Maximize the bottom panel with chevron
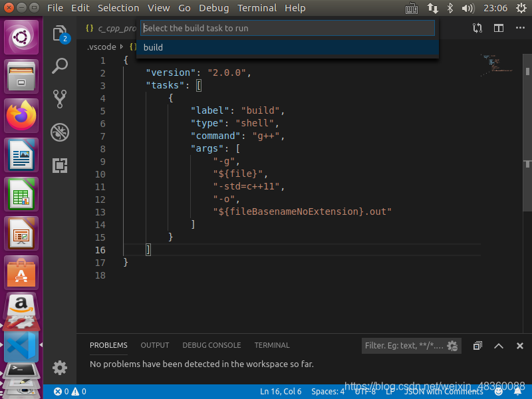Screen dimensions: 532x399 pos(498,346)
